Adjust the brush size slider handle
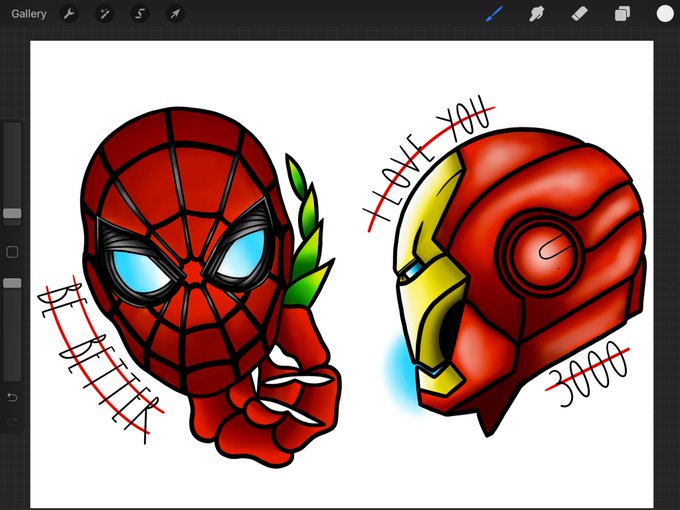The height and width of the screenshot is (510, 680). pyautogui.click(x=12, y=213)
